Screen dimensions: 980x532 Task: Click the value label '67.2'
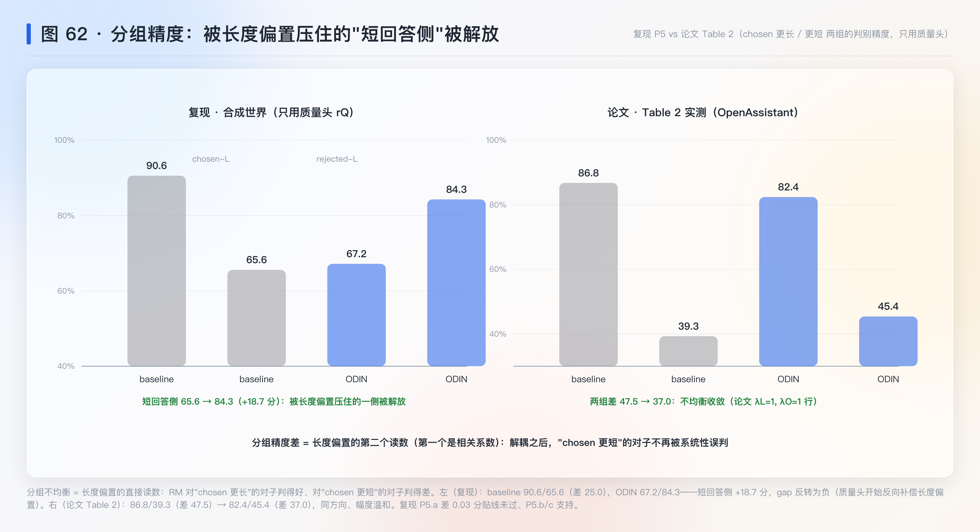tap(356, 254)
